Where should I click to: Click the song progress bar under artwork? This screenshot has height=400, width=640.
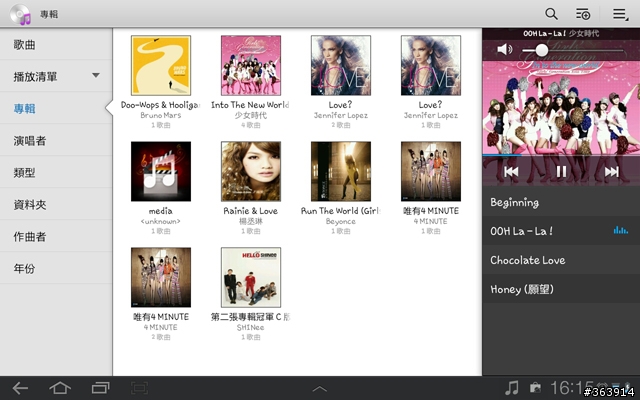point(561,155)
